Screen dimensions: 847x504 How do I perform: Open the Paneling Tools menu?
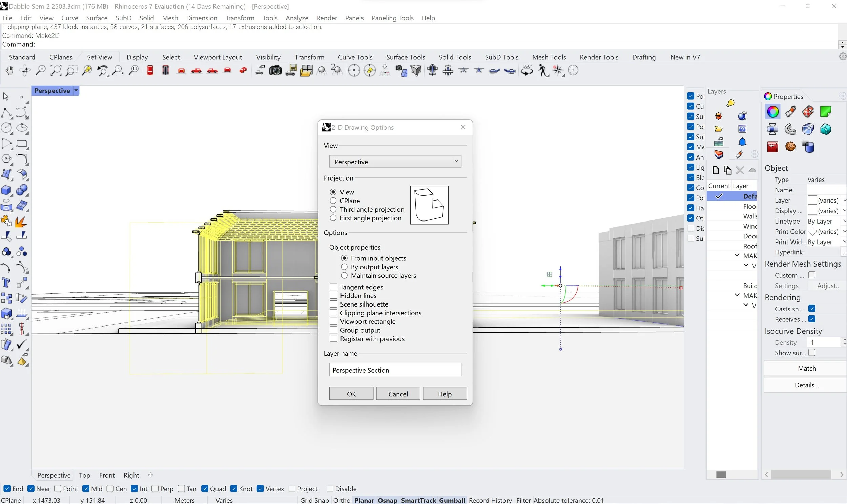point(392,18)
